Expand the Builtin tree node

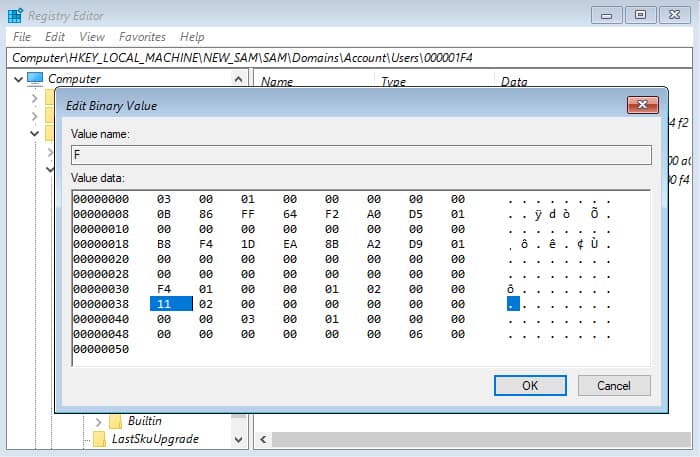point(98,421)
